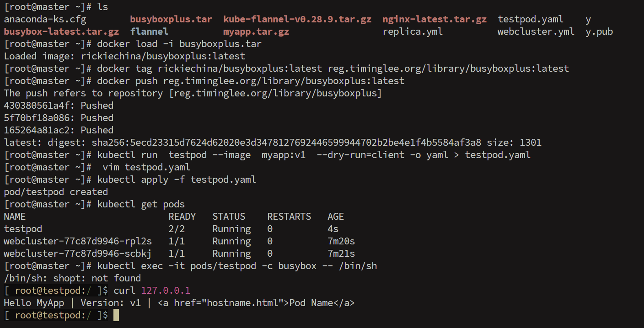Click the 'kubectl apply -f testpod.yaml' command
644x328 pixels.
click(177, 180)
